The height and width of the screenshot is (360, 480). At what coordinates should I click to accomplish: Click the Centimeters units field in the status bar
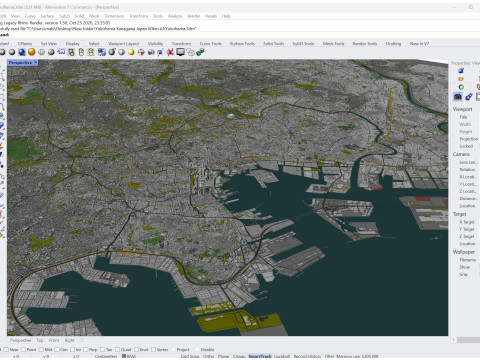[x=106, y=356]
